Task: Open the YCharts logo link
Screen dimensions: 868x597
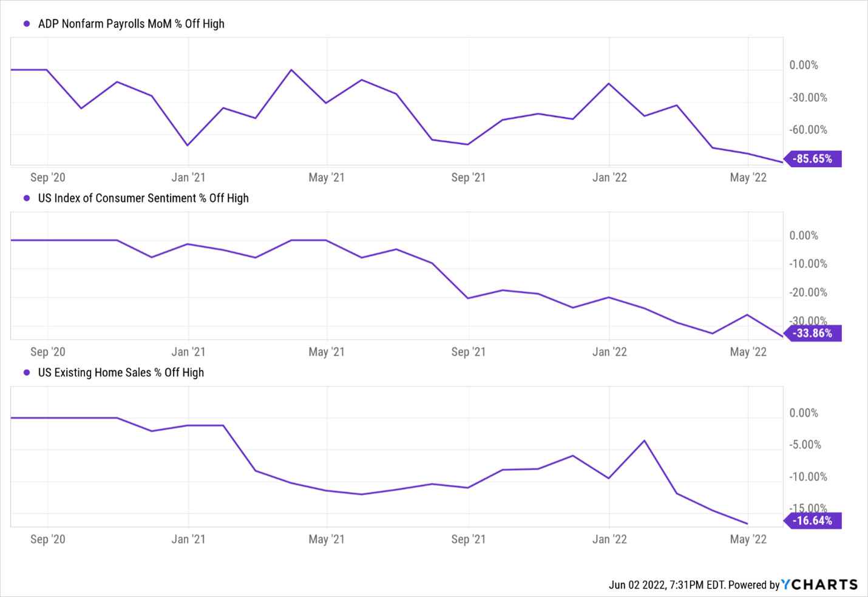Action: click(819, 584)
